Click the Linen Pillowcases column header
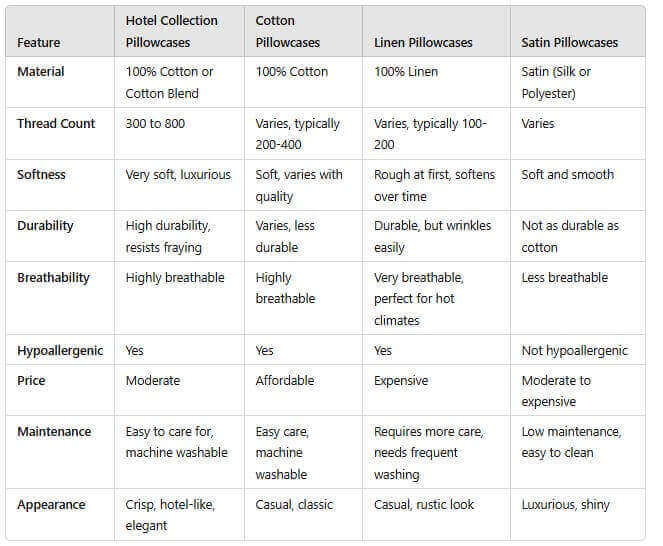The height and width of the screenshot is (546, 663). pos(423,42)
